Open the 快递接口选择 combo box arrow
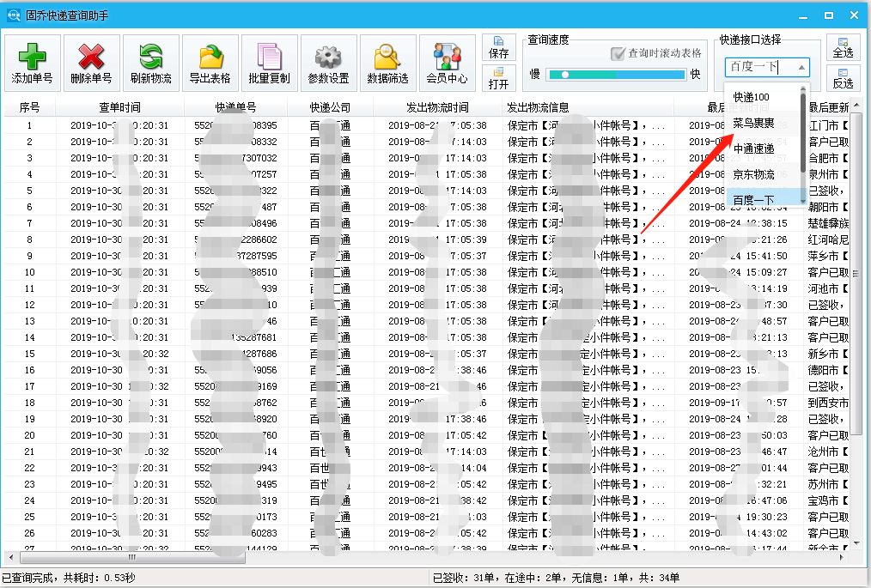Viewport: 871px width, 588px height. (801, 67)
